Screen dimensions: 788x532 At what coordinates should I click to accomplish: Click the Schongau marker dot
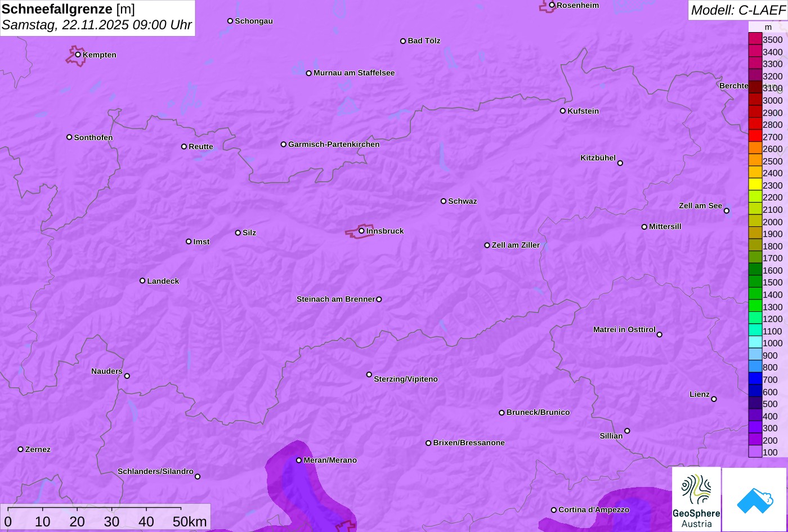click(x=230, y=21)
